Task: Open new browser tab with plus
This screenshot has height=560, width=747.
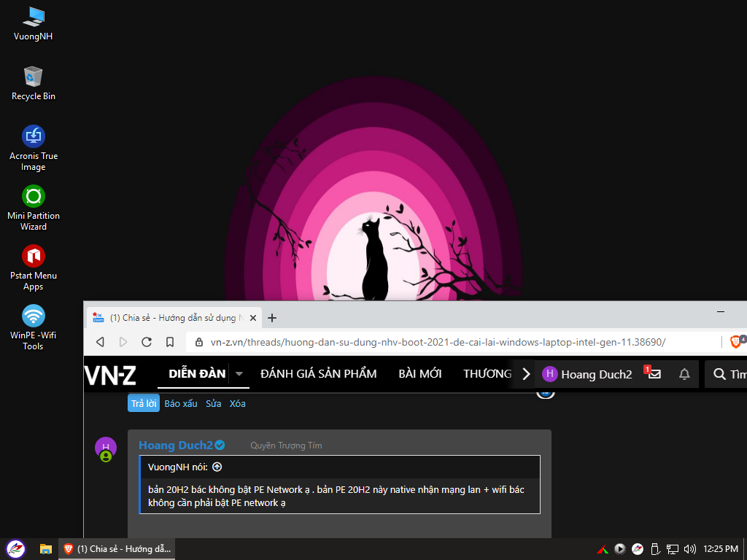Action: click(x=272, y=318)
